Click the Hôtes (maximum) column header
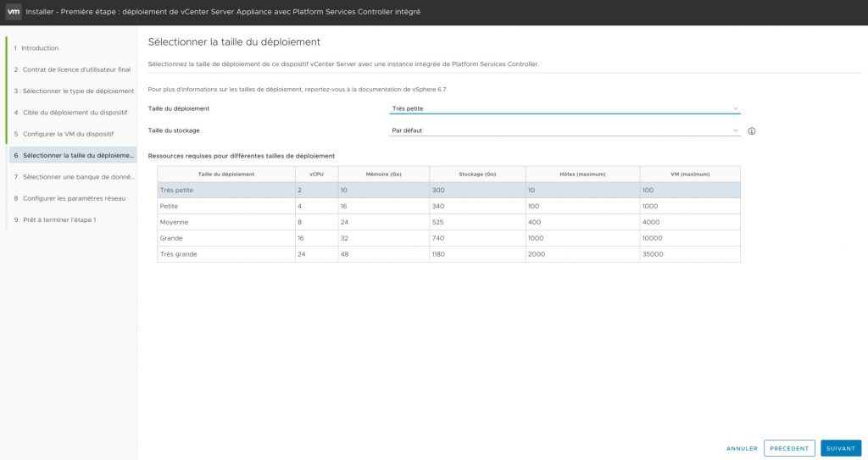 pos(582,174)
